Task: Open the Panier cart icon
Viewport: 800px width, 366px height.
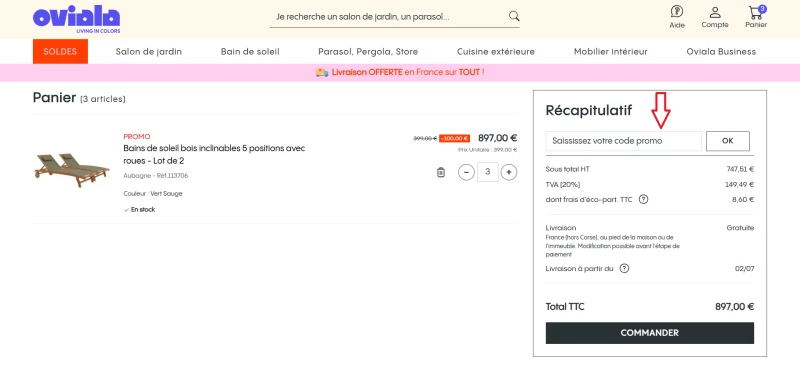Action: click(756, 17)
